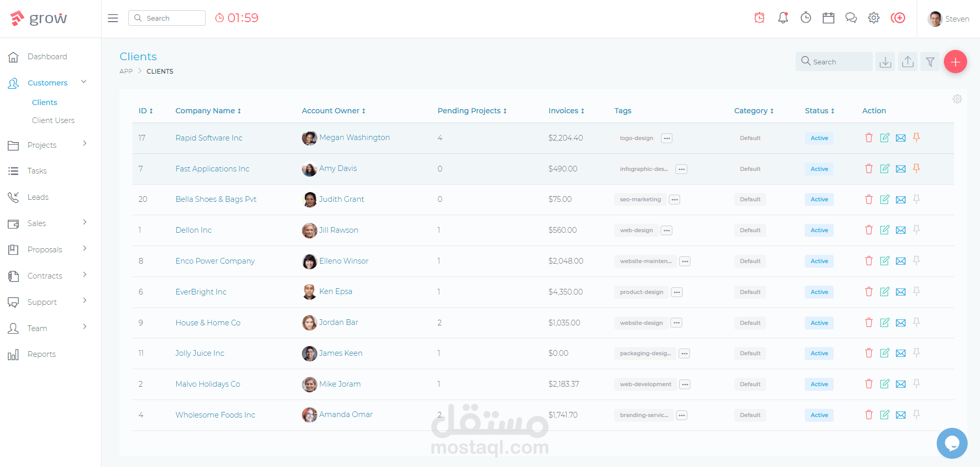980x467 pixels.
Task: Toggle the hamburger sidebar menu
Action: (113, 18)
